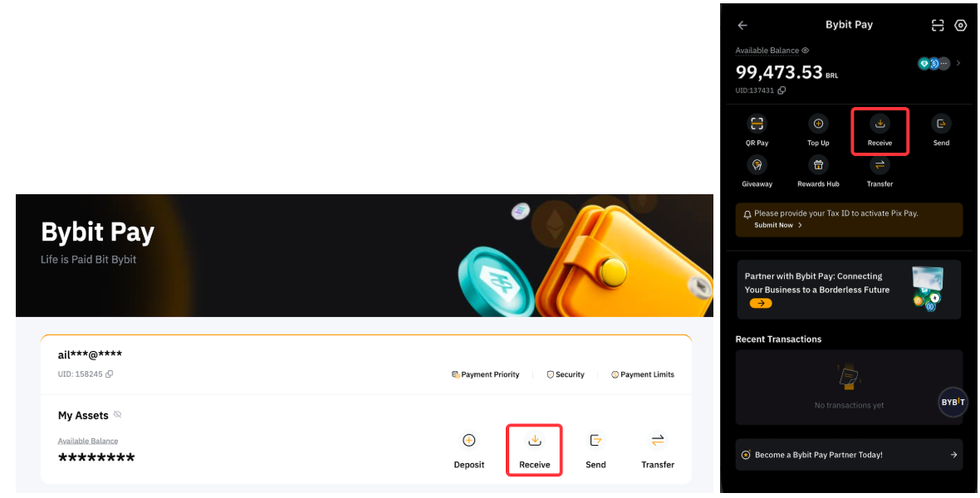Open QR Pay in mobile app
This screenshot has height=498, width=980.
757,124
